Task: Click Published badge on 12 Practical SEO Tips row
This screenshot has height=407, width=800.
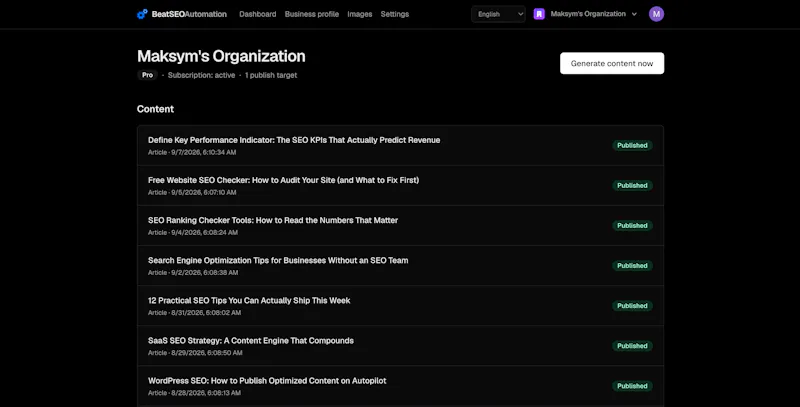Action: tap(632, 306)
